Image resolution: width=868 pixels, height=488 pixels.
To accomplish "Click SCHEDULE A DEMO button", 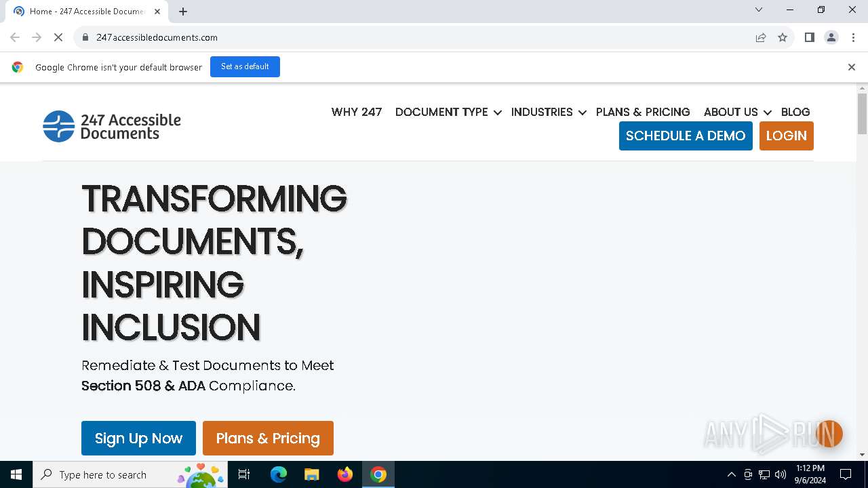I will tap(686, 136).
